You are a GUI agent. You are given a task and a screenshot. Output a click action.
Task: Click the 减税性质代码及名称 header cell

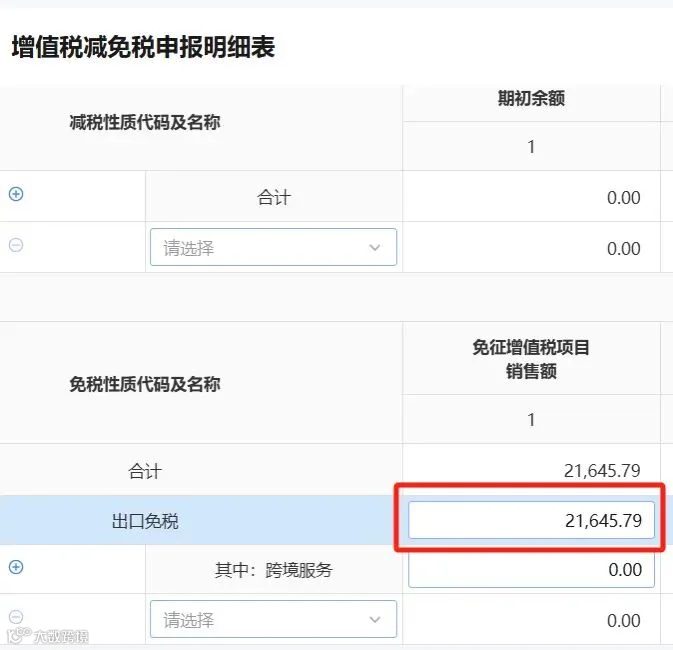tap(145, 122)
